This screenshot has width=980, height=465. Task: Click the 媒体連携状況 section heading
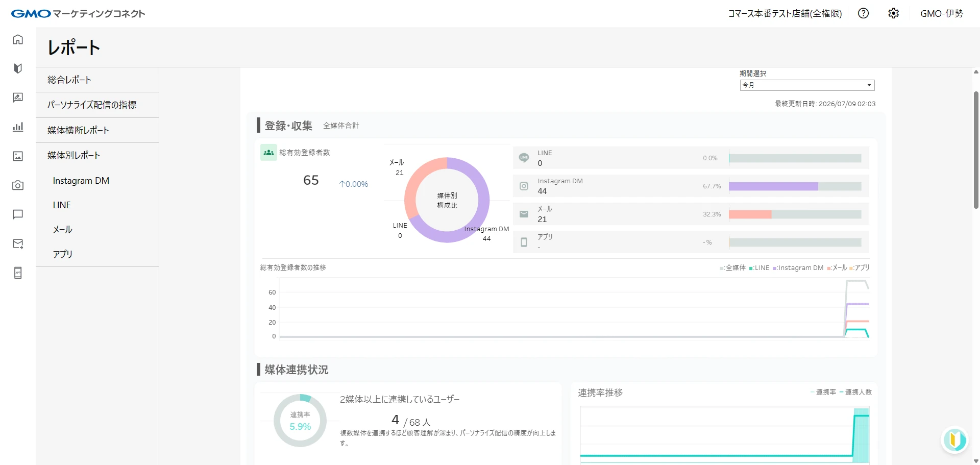tap(297, 370)
